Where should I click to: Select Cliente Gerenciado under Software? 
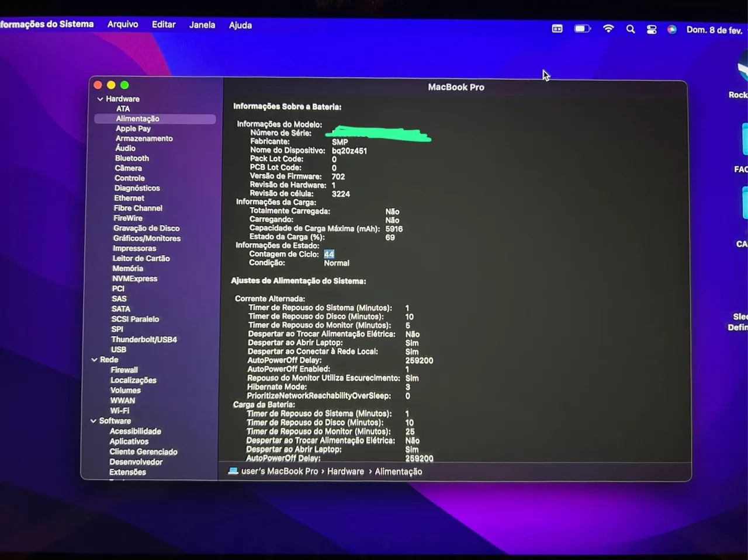[x=144, y=451]
